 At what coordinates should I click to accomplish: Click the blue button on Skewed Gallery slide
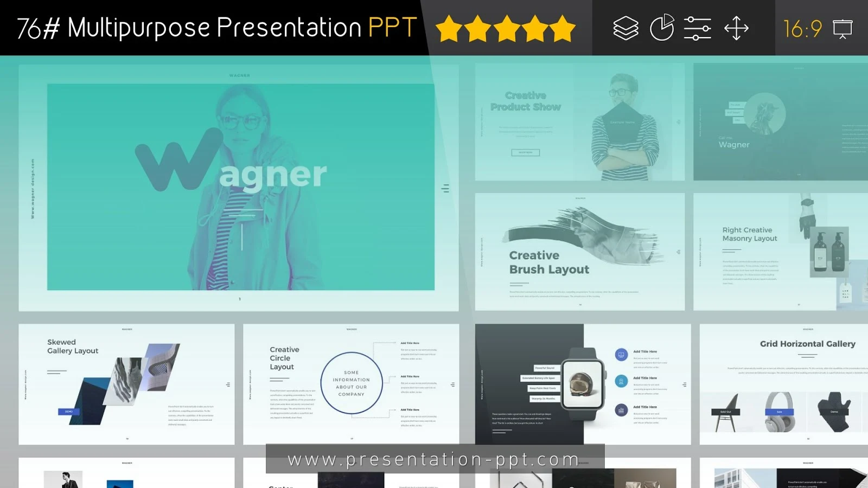click(x=69, y=412)
